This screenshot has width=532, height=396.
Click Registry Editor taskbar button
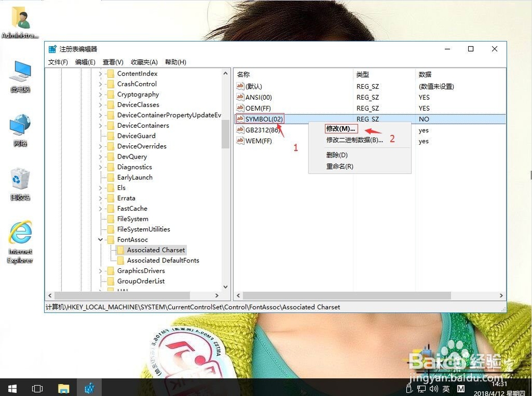89,388
